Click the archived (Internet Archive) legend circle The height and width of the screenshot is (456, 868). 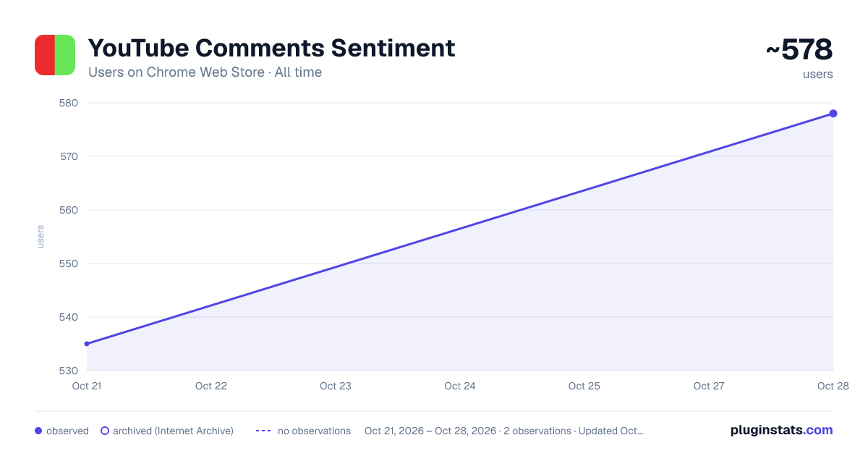click(x=105, y=431)
